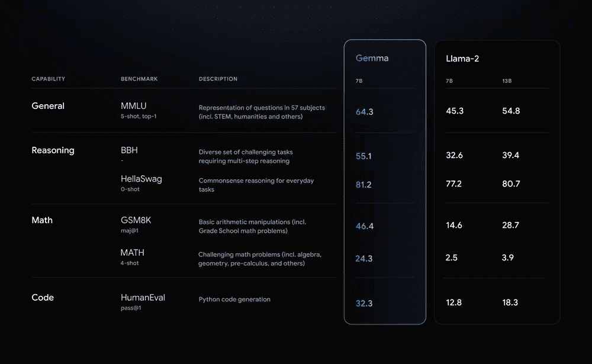The height and width of the screenshot is (364, 592).
Task: Click Llama-2 13B HumanEval score 18.3
Action: click(510, 302)
